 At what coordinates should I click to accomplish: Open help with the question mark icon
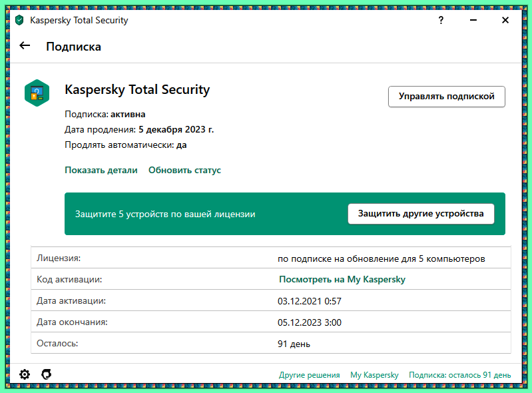[441, 21]
